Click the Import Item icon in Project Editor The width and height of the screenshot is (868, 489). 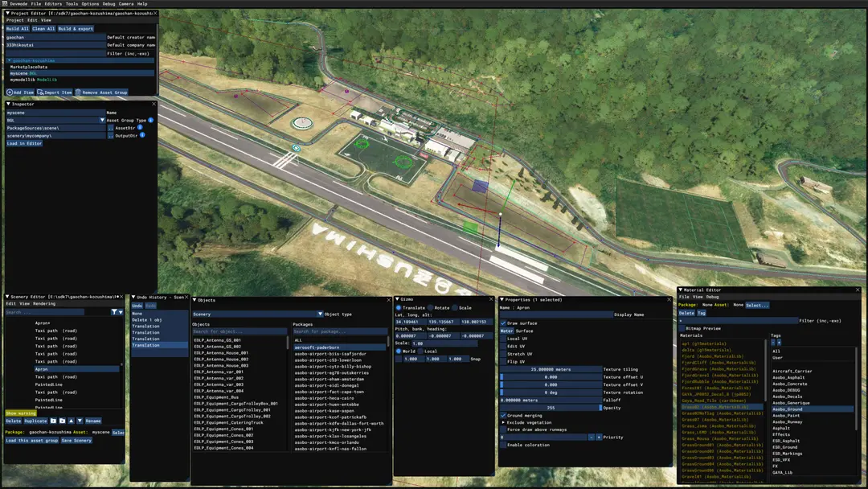coord(40,92)
